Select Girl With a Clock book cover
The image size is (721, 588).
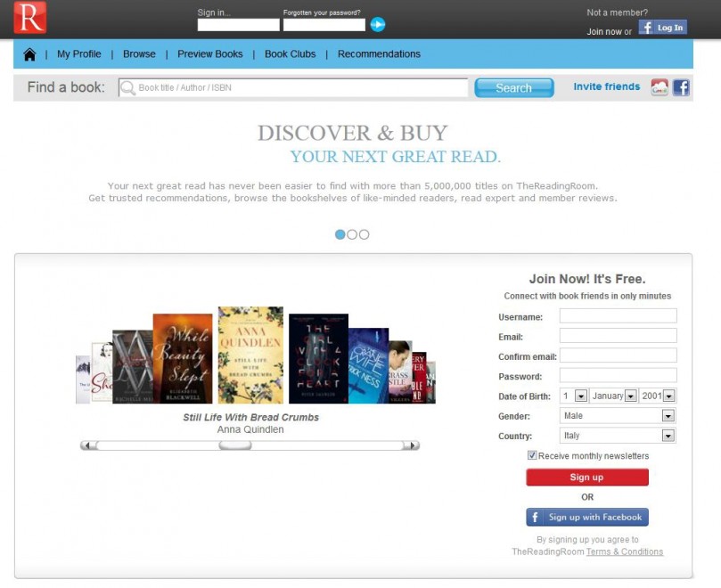click(x=318, y=359)
